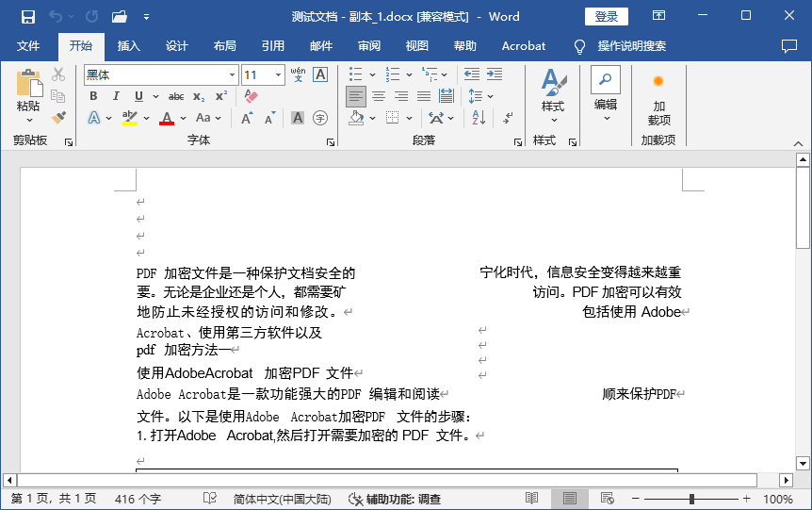Expand the Styles (样式) gallery dropdown

553,98
